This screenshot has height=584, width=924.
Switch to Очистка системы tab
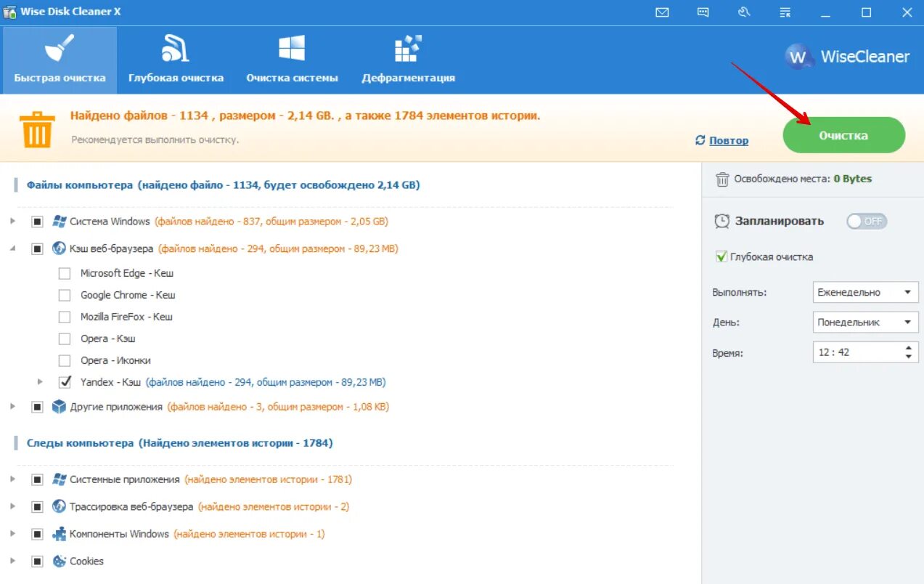(x=292, y=60)
